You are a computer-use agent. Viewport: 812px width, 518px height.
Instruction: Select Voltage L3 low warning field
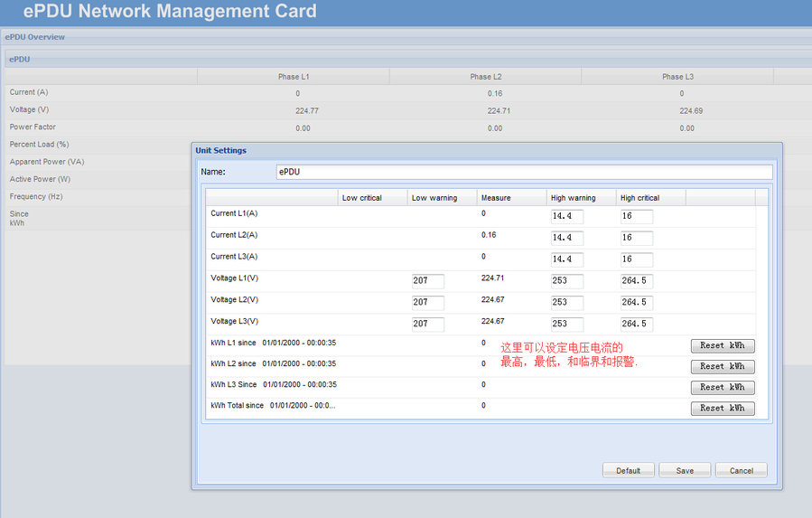pyautogui.click(x=428, y=324)
